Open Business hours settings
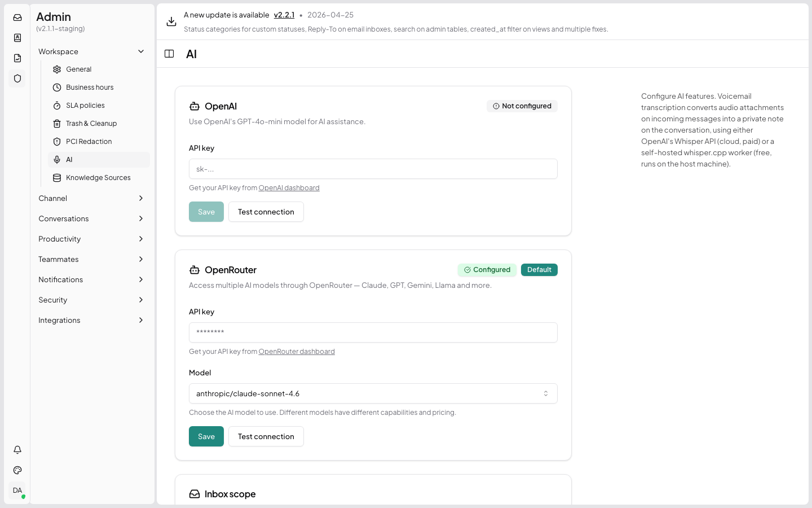This screenshot has width=812, height=508. [99, 87]
